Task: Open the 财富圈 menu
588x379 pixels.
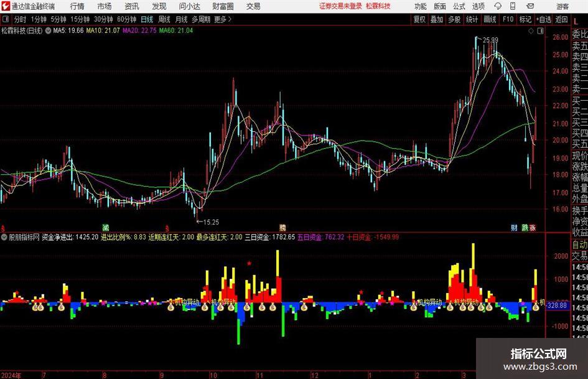Action: [x=223, y=6]
